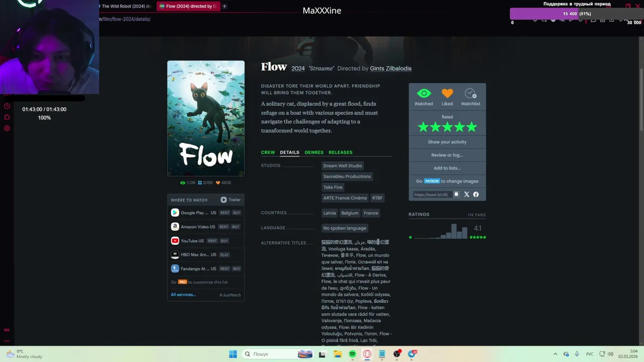This screenshot has width=644, height=362.
Task: Toggle the Liked heart icon
Action: pos(447,94)
